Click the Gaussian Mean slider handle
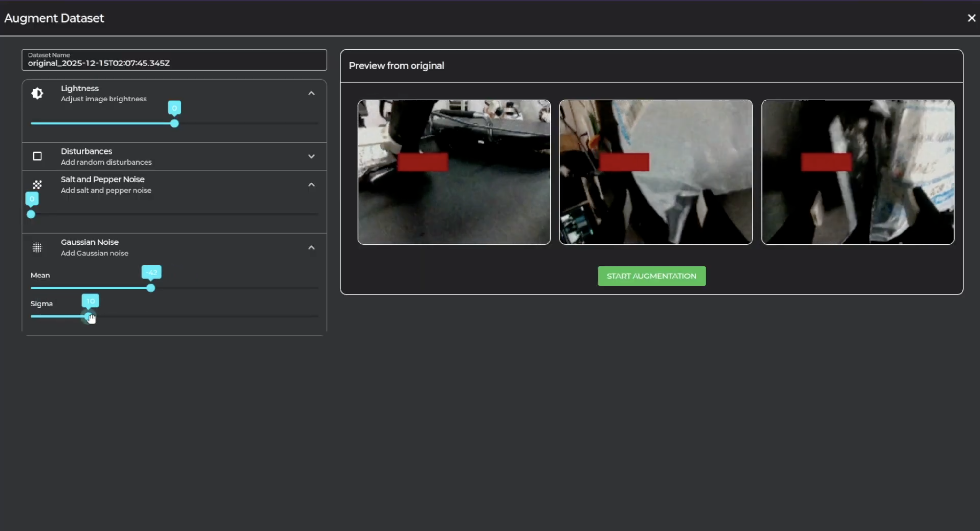Image resolution: width=980 pixels, height=531 pixels. (151, 288)
